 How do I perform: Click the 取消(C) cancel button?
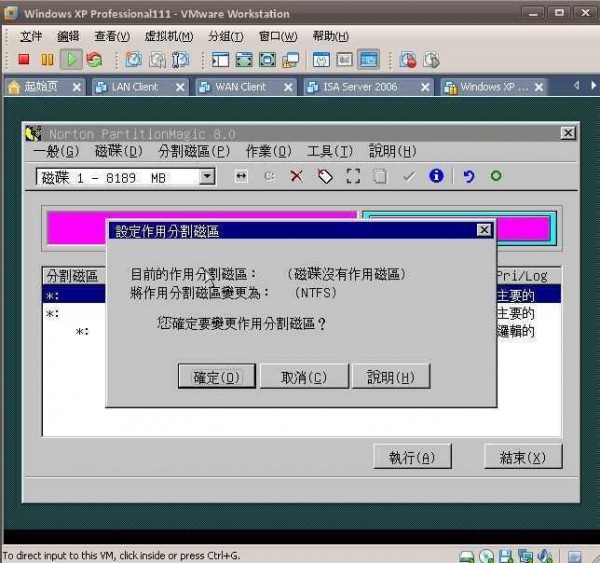point(304,377)
